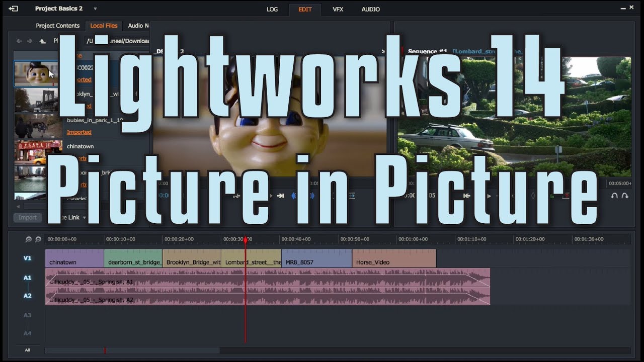Select the Brooklyn Bridge clip thumbnail

click(36, 100)
